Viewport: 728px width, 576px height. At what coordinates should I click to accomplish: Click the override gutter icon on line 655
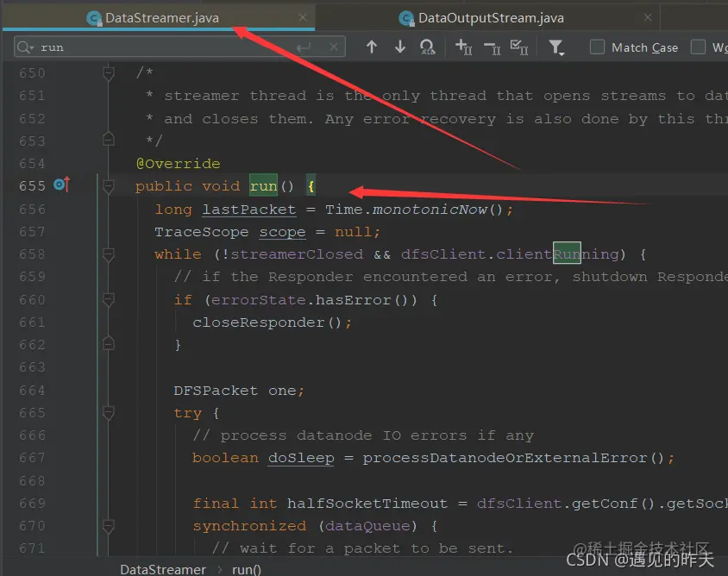[x=62, y=185]
